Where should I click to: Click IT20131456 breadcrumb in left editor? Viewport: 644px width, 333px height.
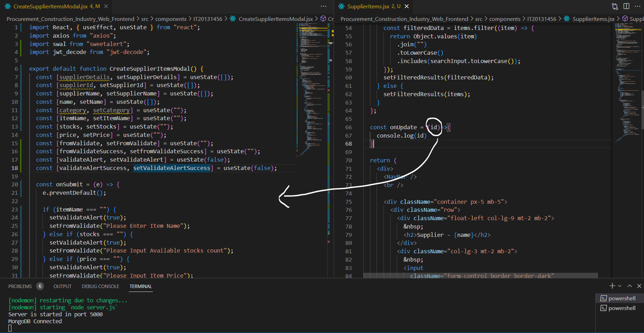(208, 19)
